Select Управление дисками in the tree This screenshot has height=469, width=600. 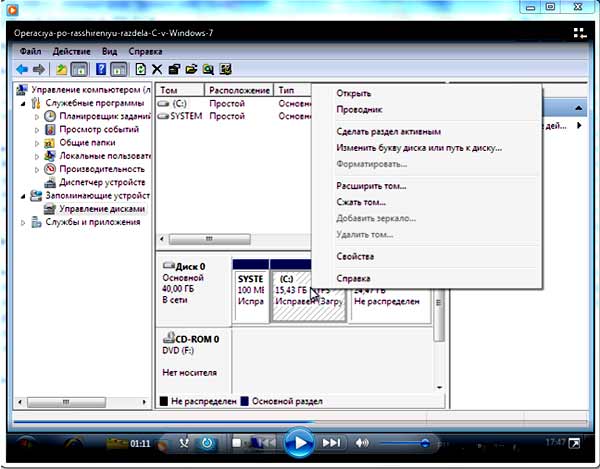click(x=101, y=209)
